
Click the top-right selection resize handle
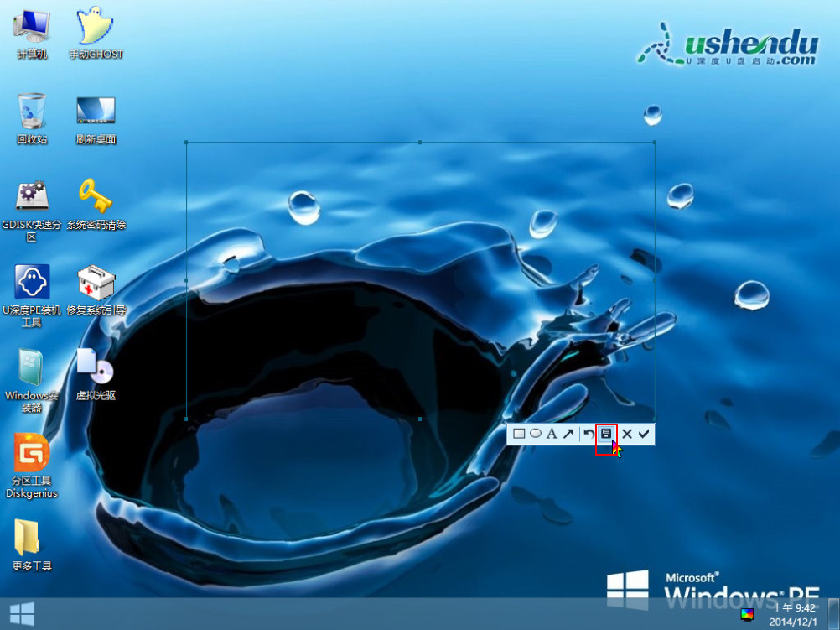[655, 143]
